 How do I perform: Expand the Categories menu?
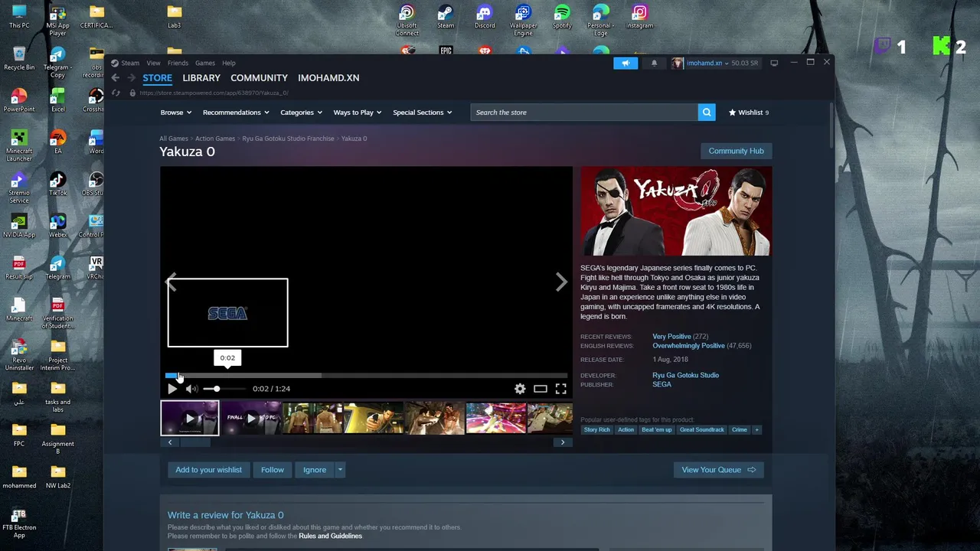pos(301,112)
